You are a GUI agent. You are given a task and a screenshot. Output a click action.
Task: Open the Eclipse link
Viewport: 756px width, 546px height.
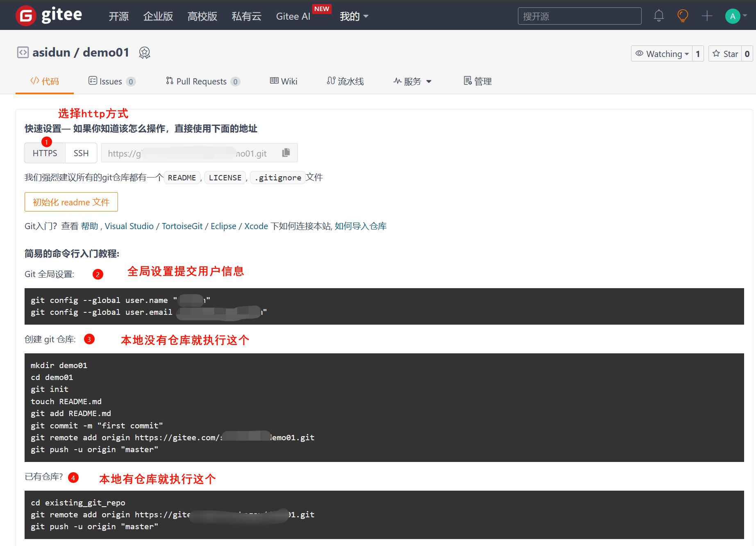coord(223,226)
